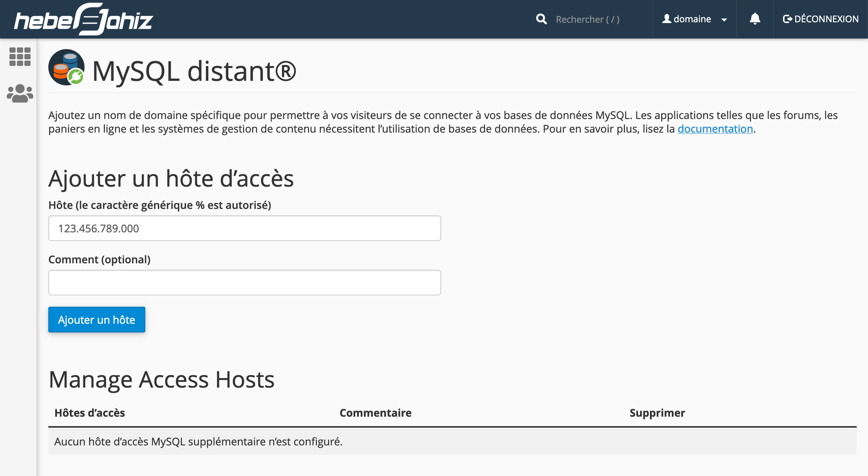Click the Ajouter un hôte button
This screenshot has height=476, width=868.
97,320
